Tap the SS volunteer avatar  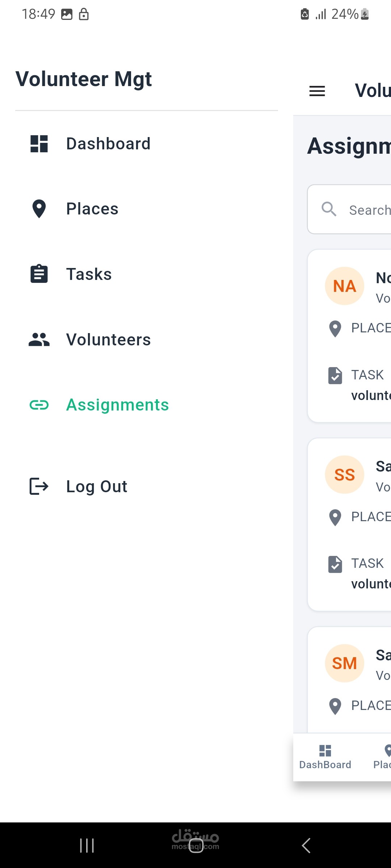coord(345,475)
